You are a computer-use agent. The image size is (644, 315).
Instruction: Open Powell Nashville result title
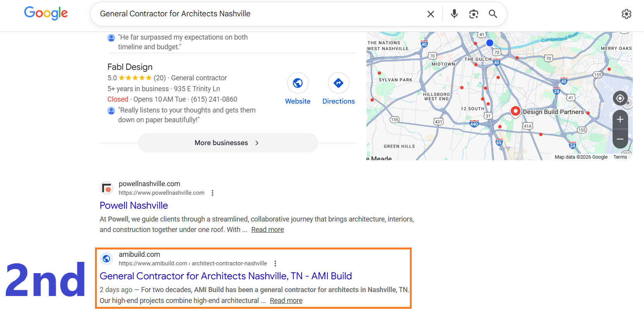[x=134, y=206]
